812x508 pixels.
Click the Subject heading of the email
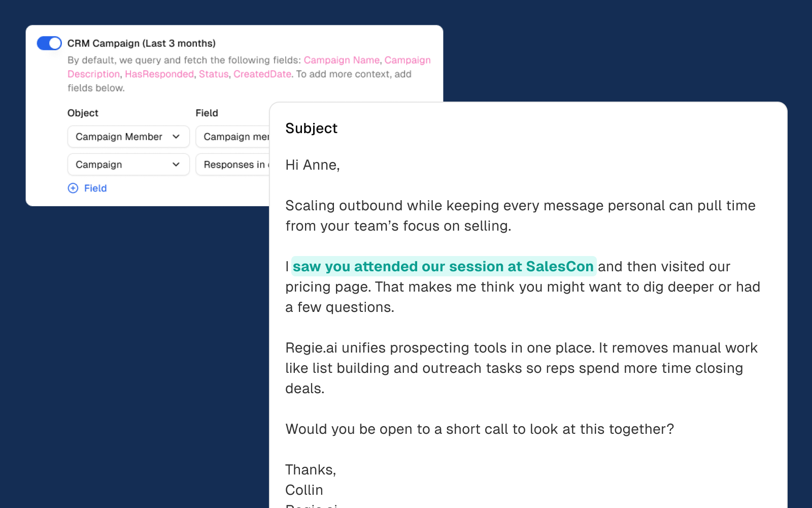click(311, 129)
